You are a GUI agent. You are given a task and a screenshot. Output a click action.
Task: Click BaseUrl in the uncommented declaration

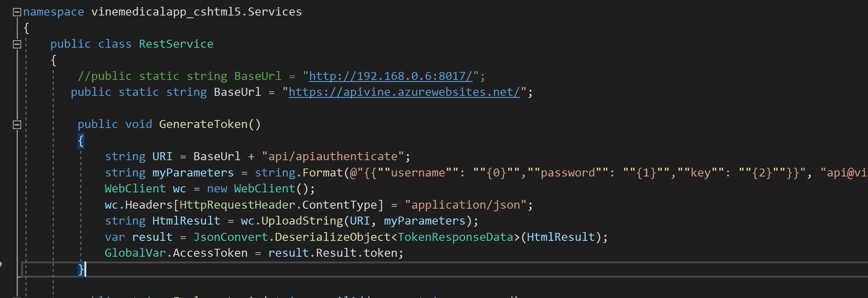click(237, 92)
